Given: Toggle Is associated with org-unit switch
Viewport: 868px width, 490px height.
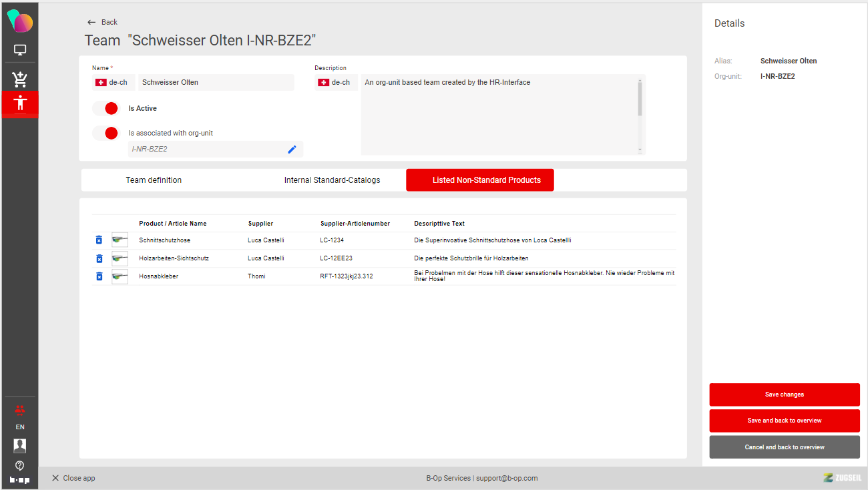Looking at the screenshot, I should 105,133.
